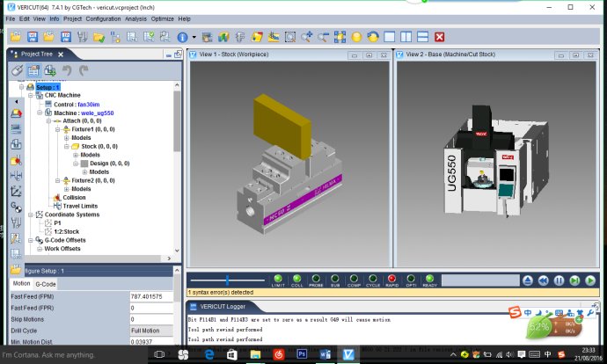Click the Refresh/rotate yellow sphere icon
Screen dimensions: 607x364
pyautogui.click(x=373, y=37)
